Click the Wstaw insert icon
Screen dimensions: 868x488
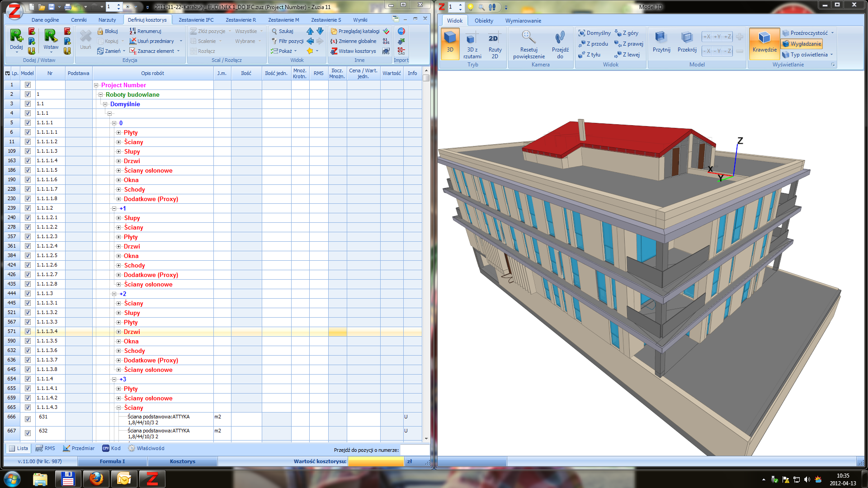tap(51, 39)
